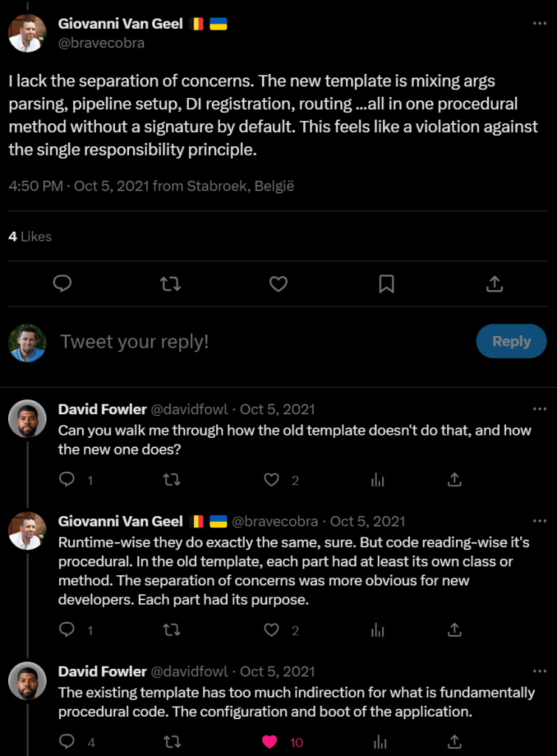The height and width of the screenshot is (756, 557).
Task: Open analytics on Giovanni's second reply
Action: pyautogui.click(x=378, y=630)
